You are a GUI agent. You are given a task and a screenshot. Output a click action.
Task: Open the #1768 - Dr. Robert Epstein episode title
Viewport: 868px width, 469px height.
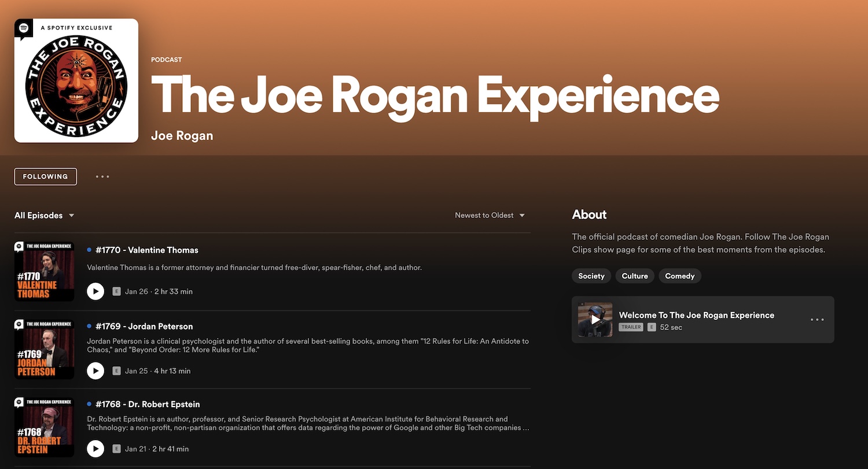148,404
